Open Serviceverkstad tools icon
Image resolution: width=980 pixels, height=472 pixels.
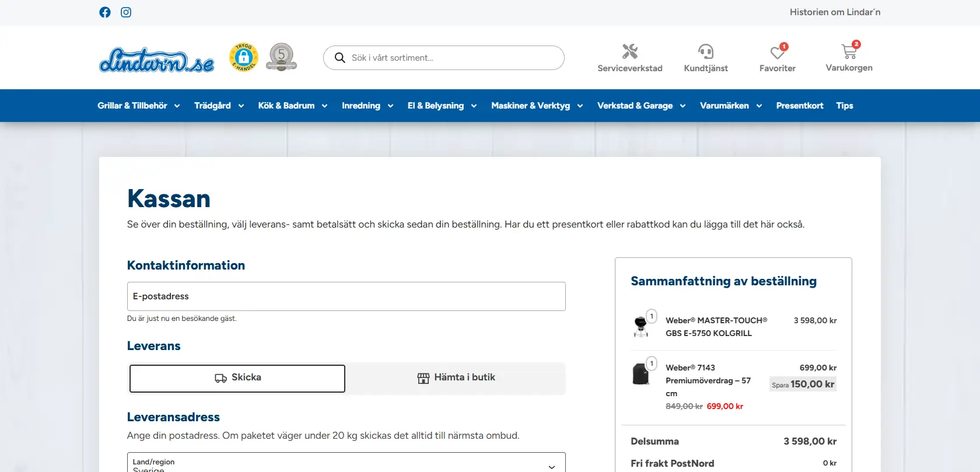coord(629,52)
